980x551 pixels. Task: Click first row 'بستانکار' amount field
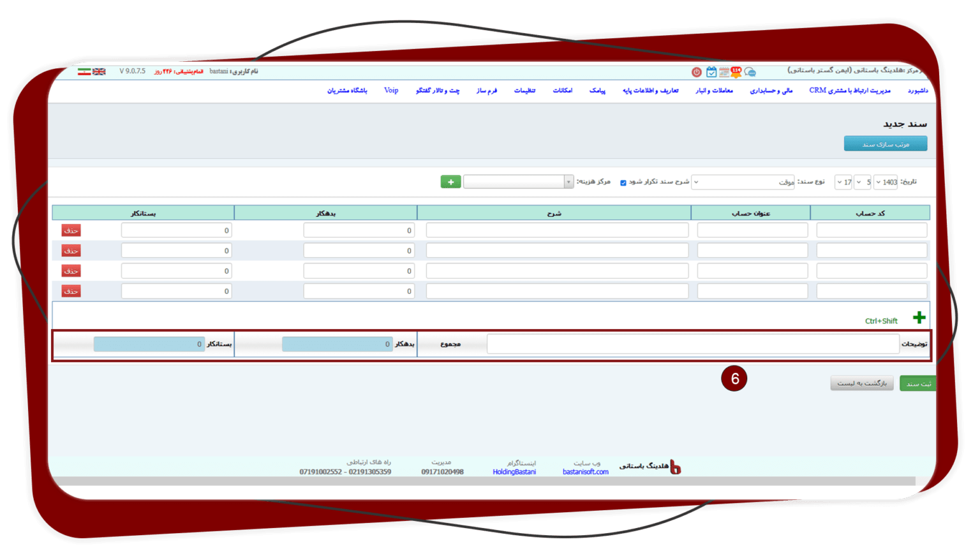tap(176, 230)
